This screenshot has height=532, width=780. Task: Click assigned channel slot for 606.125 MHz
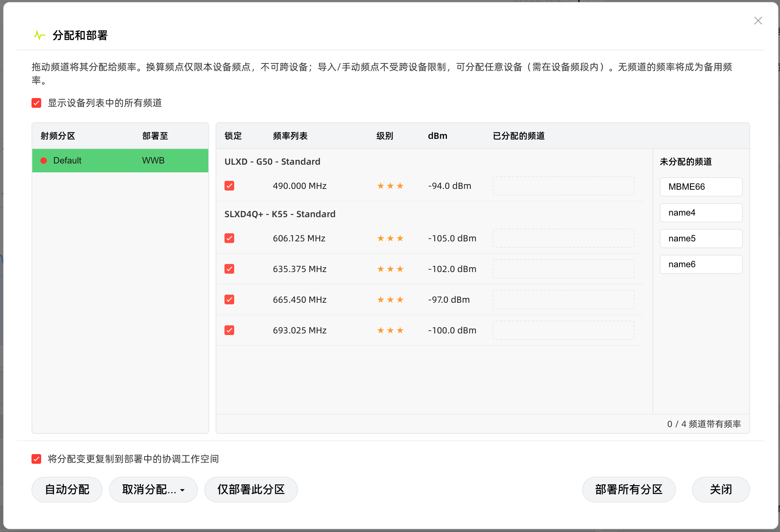click(564, 238)
